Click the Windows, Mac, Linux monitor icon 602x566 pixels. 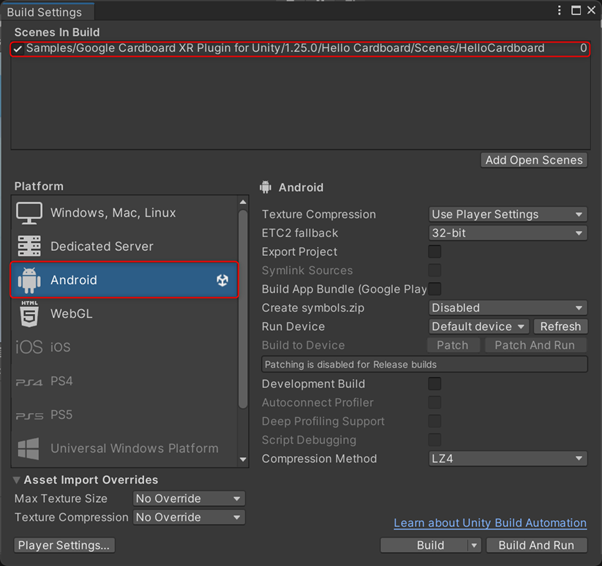click(x=29, y=213)
